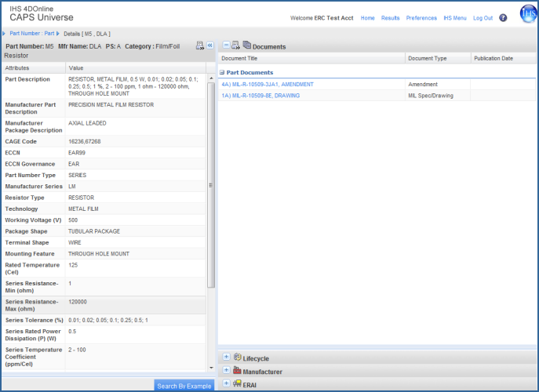
Task: Click Package Shape value TUBULAR PACKAGE
Action: [94, 231]
